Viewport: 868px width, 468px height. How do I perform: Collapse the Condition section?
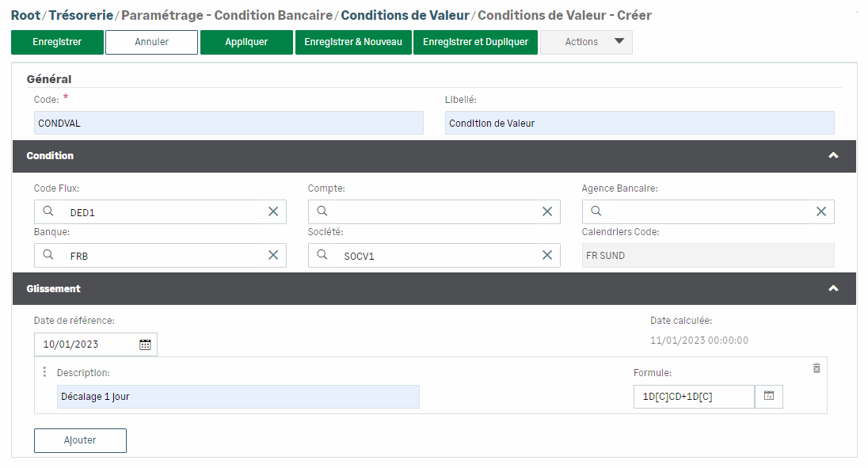tap(832, 156)
